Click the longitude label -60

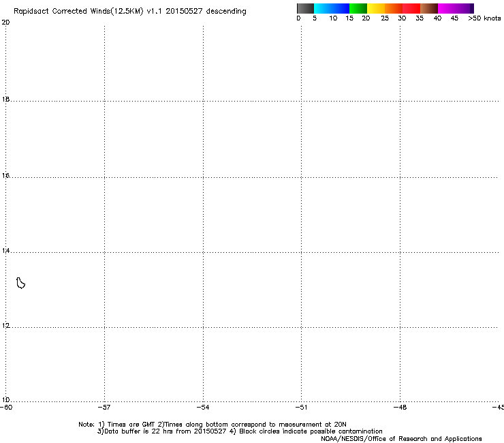pos(6,408)
